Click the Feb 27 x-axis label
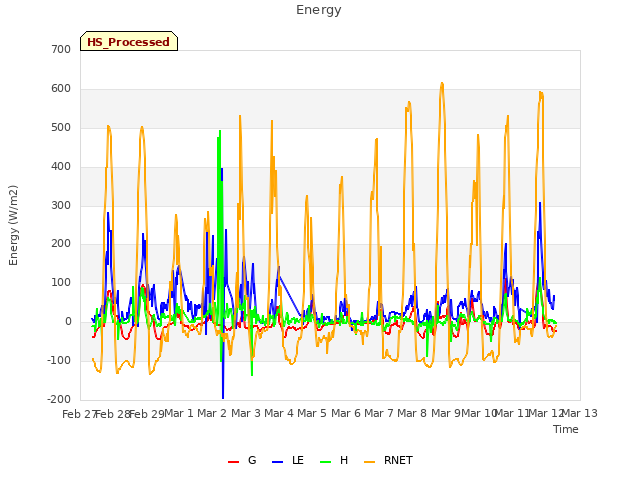 click(80, 414)
